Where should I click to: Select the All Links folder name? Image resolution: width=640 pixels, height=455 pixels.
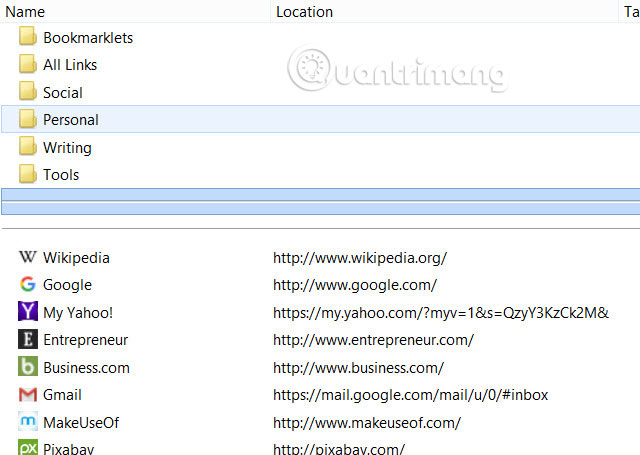[70, 65]
